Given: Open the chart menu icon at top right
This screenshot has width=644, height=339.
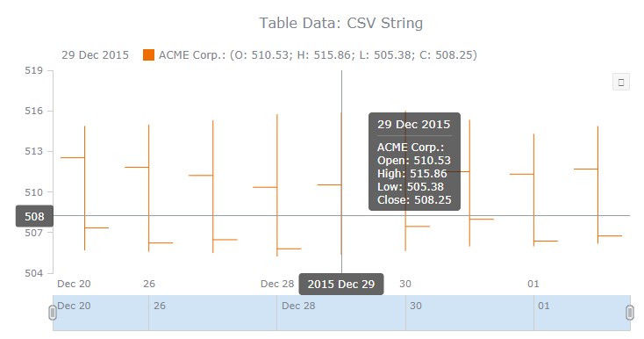Looking at the screenshot, I should point(620,82).
